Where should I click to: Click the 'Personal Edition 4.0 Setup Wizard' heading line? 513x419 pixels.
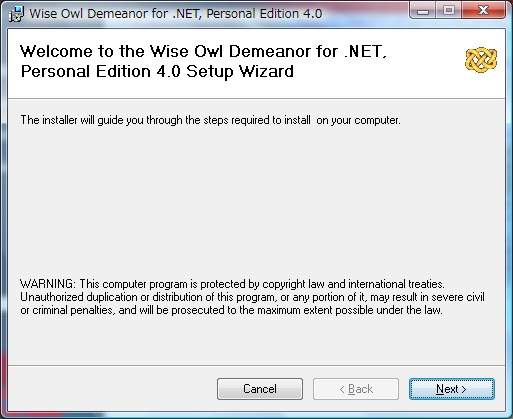click(157, 71)
